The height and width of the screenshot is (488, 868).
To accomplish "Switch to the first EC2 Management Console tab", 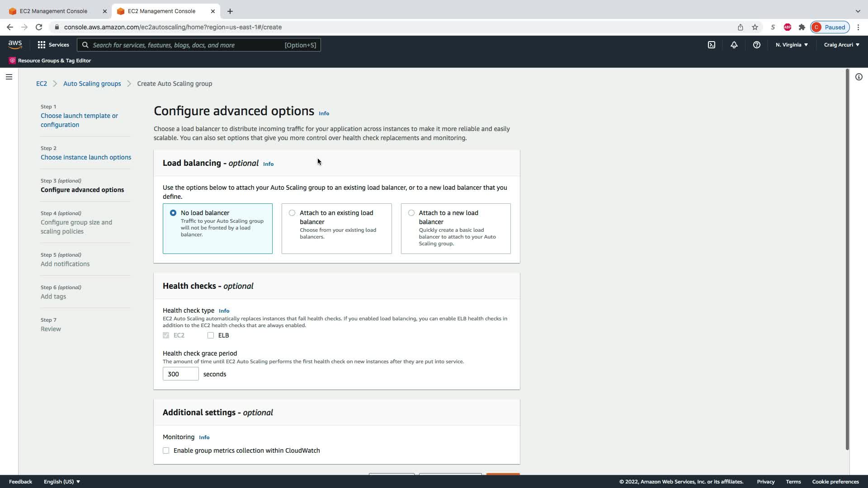I will (53, 11).
